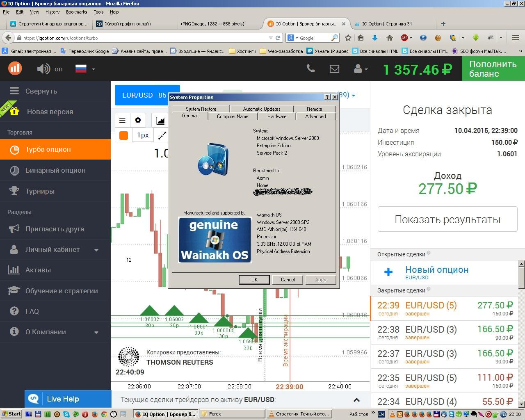
Task: Open chart settings gear icon
Action: click(x=138, y=120)
